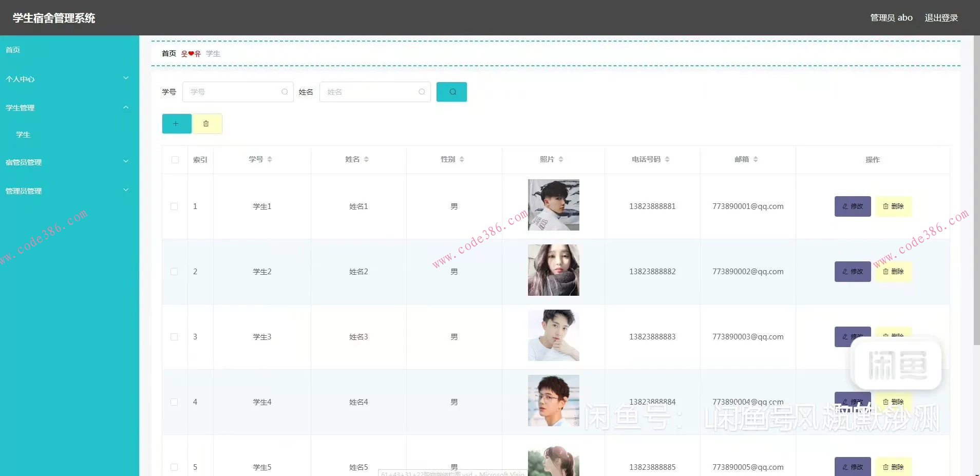Image resolution: width=980 pixels, height=476 pixels.
Task: Click 学生 breadcrumb item
Action: click(213, 53)
